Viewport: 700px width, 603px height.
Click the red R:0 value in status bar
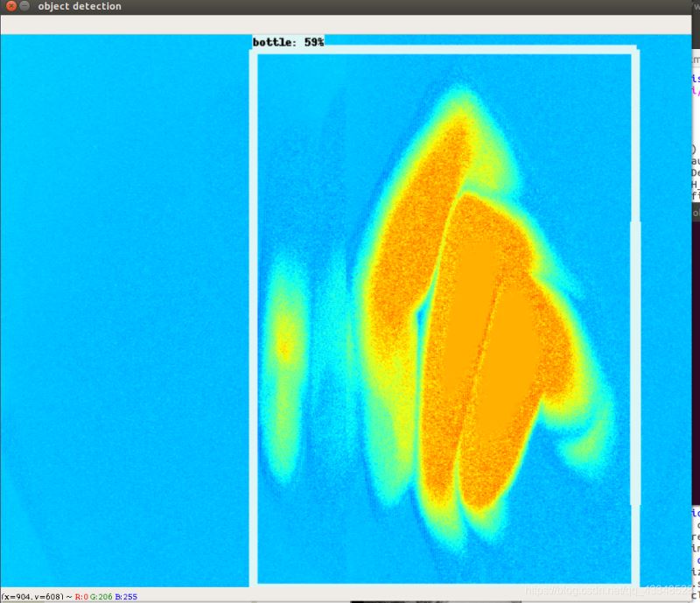(81, 597)
